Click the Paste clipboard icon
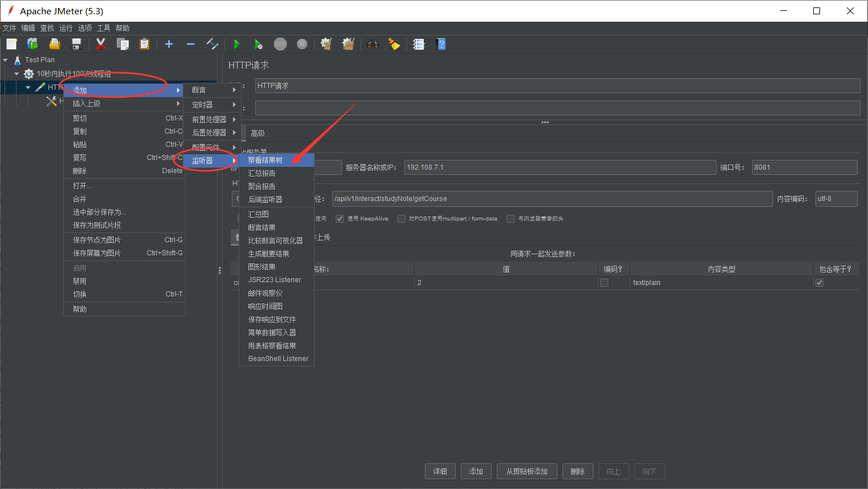 pos(144,44)
